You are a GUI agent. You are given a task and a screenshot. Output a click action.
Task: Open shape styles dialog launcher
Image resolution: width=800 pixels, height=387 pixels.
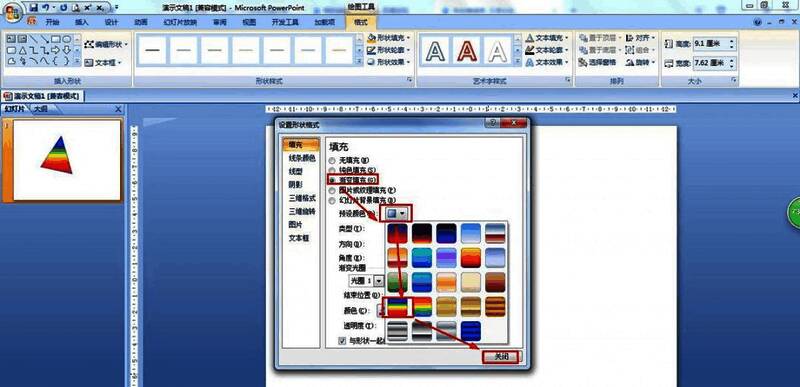coord(409,81)
